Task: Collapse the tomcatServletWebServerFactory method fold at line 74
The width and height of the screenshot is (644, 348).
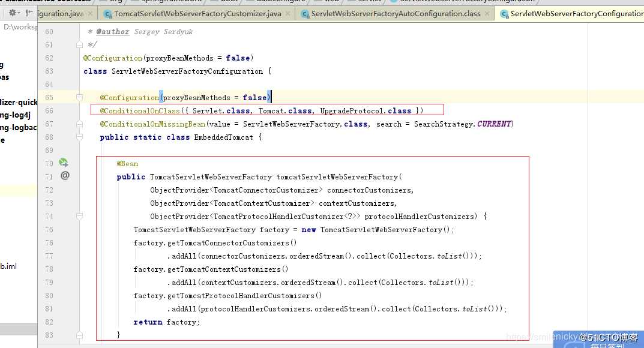Action: (79, 216)
